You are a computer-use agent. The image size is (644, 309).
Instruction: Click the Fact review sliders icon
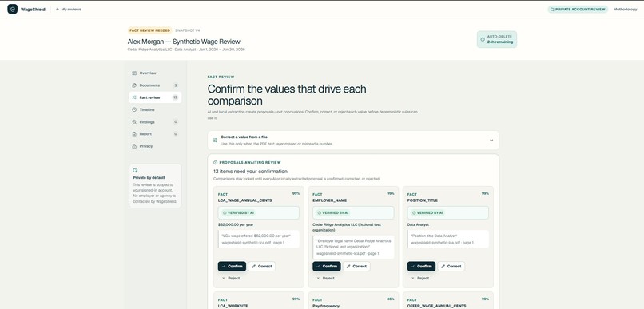134,97
